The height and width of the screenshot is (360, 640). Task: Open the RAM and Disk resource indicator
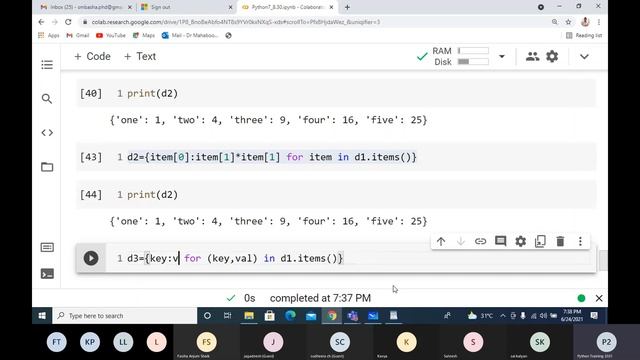coord(460,56)
